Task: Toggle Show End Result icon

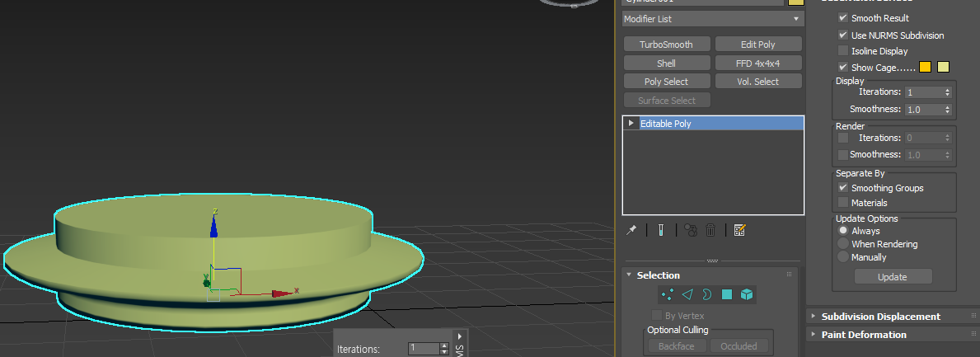Action: (x=661, y=231)
